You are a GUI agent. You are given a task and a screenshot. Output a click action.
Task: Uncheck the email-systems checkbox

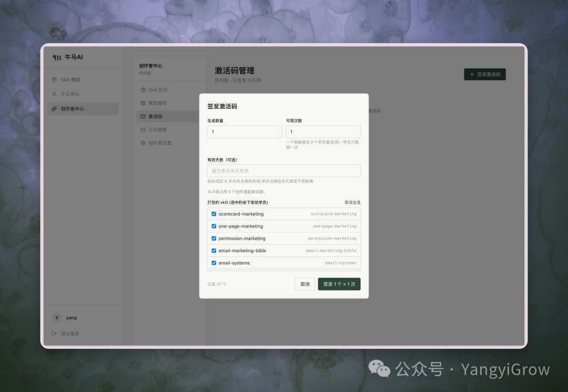[x=214, y=263]
